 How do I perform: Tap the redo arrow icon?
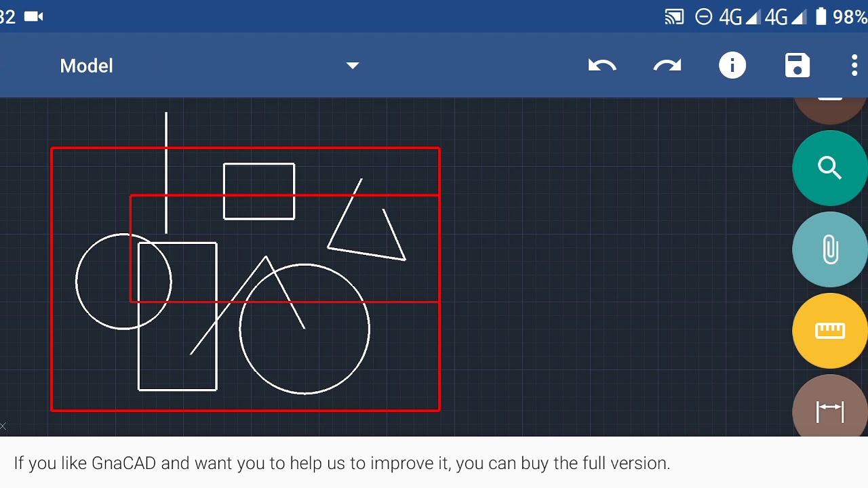(x=667, y=66)
